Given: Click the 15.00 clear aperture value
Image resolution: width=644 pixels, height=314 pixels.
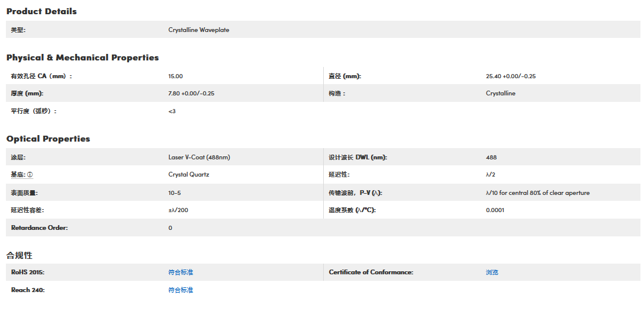Looking at the screenshot, I should [x=175, y=76].
